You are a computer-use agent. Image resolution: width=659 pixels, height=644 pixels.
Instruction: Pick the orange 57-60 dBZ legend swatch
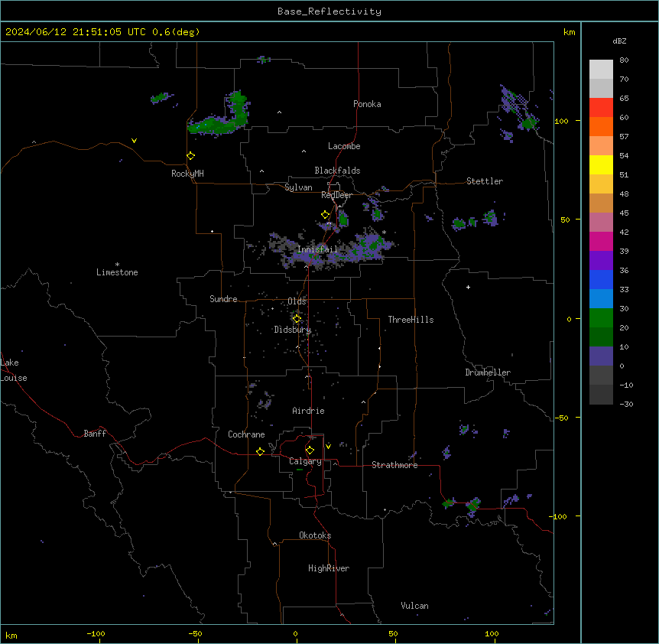pyautogui.click(x=601, y=126)
